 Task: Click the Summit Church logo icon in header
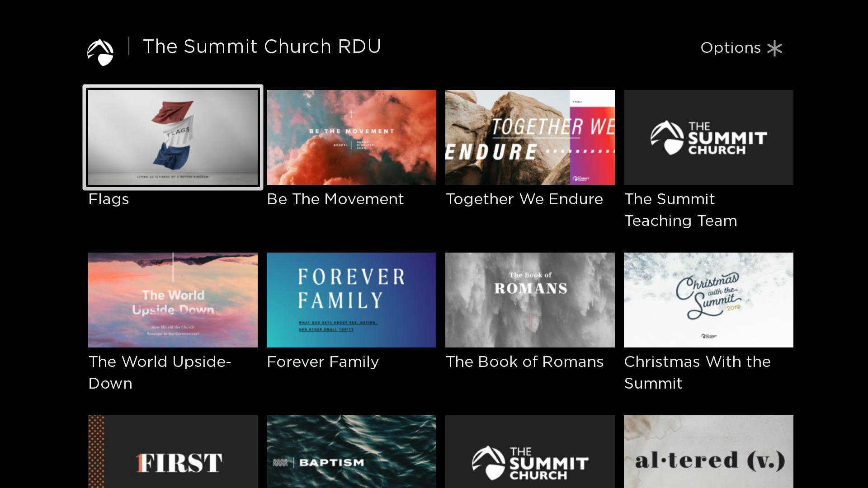click(100, 52)
